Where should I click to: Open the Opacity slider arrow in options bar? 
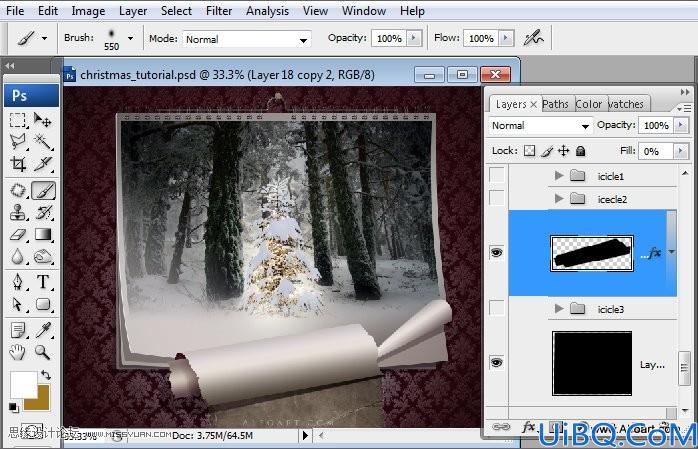point(414,38)
